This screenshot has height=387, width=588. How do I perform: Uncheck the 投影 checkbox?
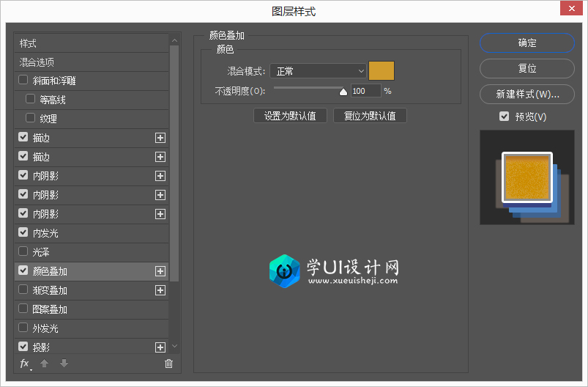(23, 347)
